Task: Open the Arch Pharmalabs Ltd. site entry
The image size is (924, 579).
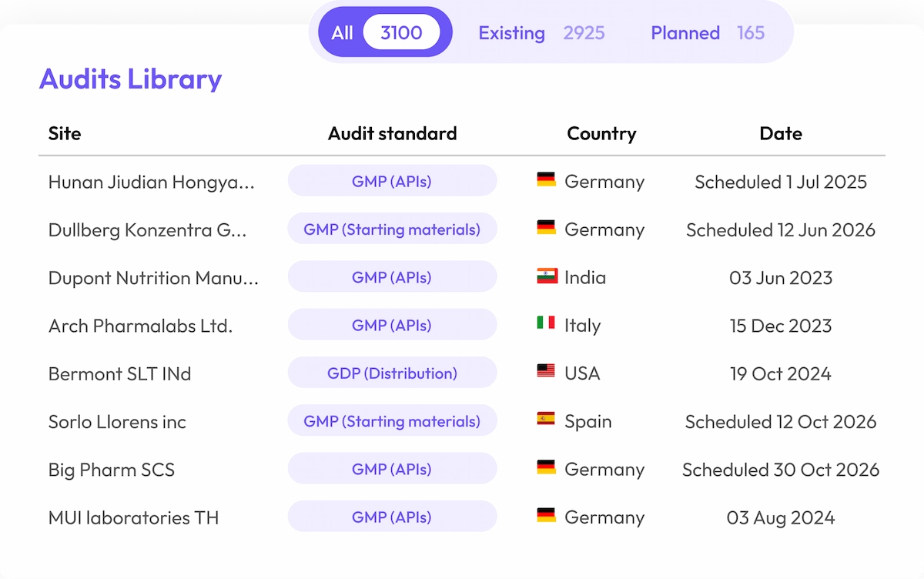Action: click(x=140, y=326)
